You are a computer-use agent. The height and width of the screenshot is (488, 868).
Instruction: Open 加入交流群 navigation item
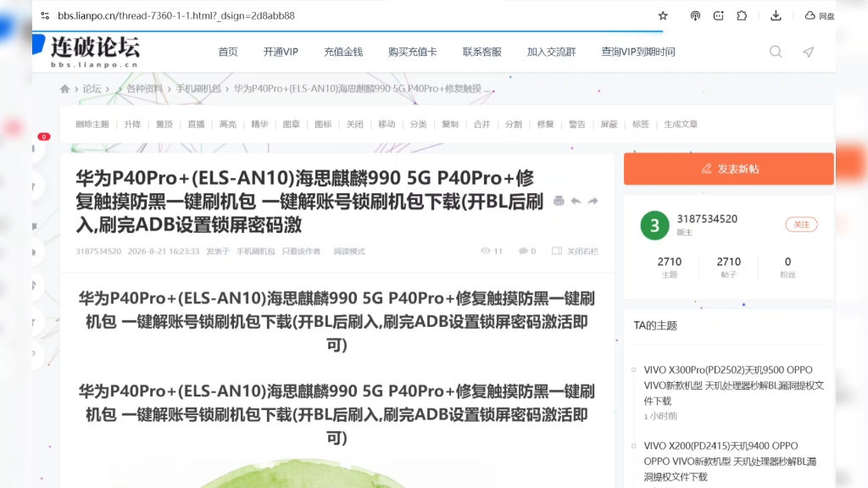551,52
